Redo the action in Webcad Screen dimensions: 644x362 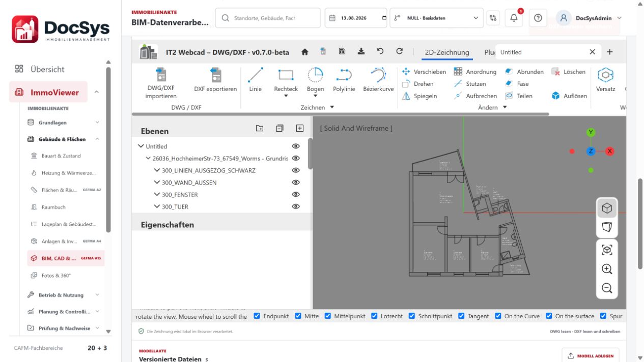click(399, 51)
